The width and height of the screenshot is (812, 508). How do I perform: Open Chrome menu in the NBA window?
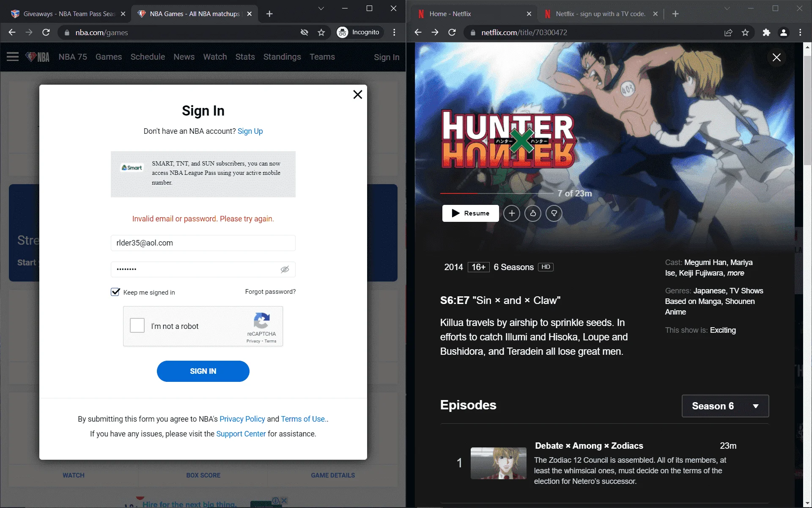click(394, 32)
